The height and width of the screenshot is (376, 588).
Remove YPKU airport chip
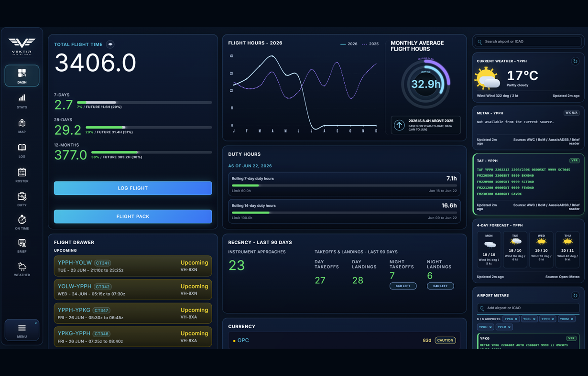(490, 327)
